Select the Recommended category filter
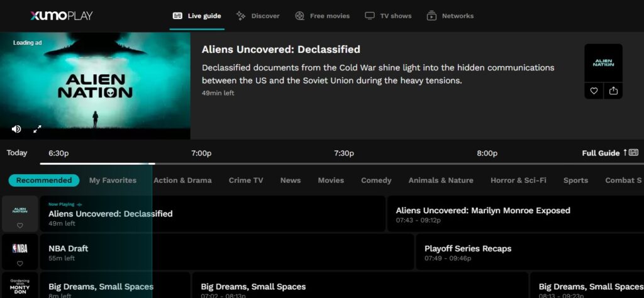Screen dimensions: 644x298 44,180
